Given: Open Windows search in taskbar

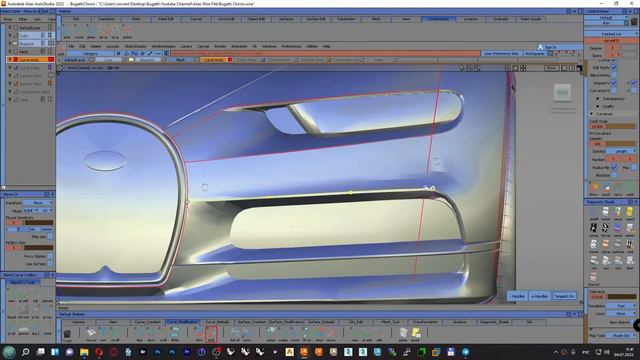Looking at the screenshot, I should pyautogui.click(x=25, y=352).
